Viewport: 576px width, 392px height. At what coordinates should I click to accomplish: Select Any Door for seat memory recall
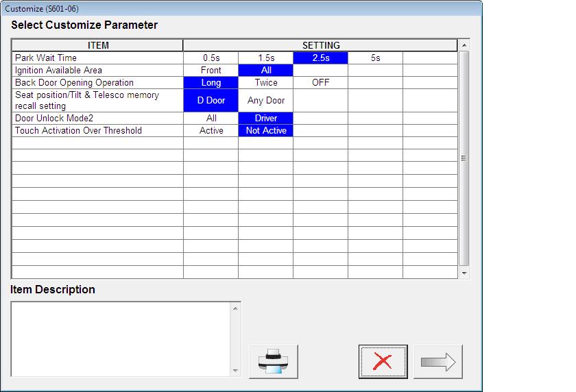265,101
